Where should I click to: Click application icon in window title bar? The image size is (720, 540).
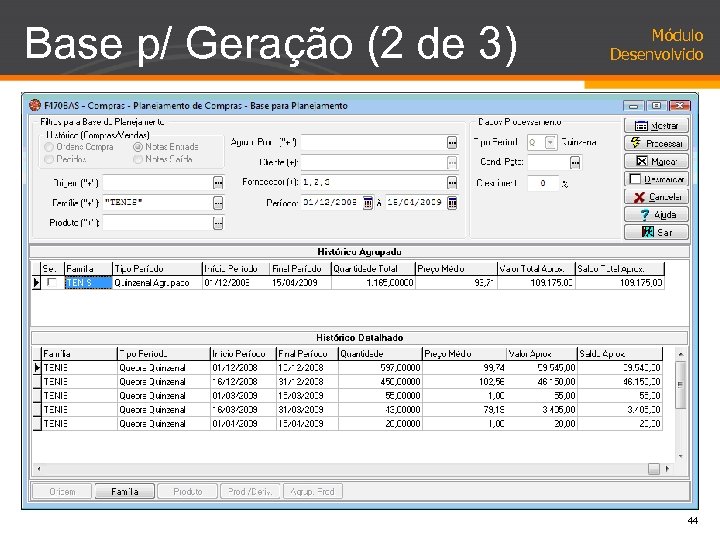pos(35,105)
